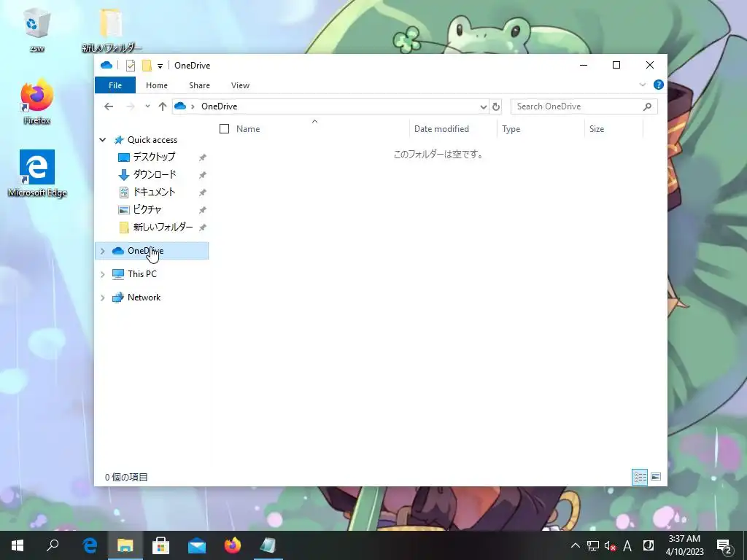747x560 pixels.
Task: Refresh the OneDrive folder view
Action: [496, 106]
